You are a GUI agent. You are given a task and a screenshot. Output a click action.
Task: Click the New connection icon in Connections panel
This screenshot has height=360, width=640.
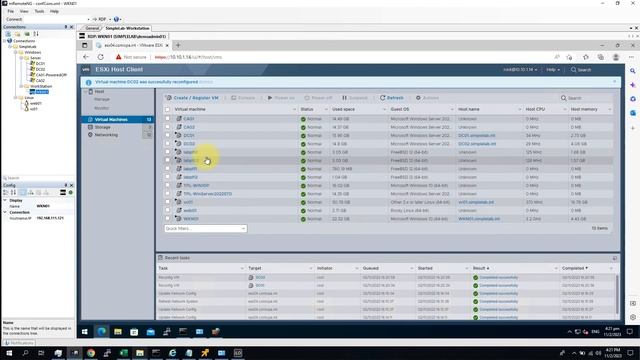[x=8, y=34]
